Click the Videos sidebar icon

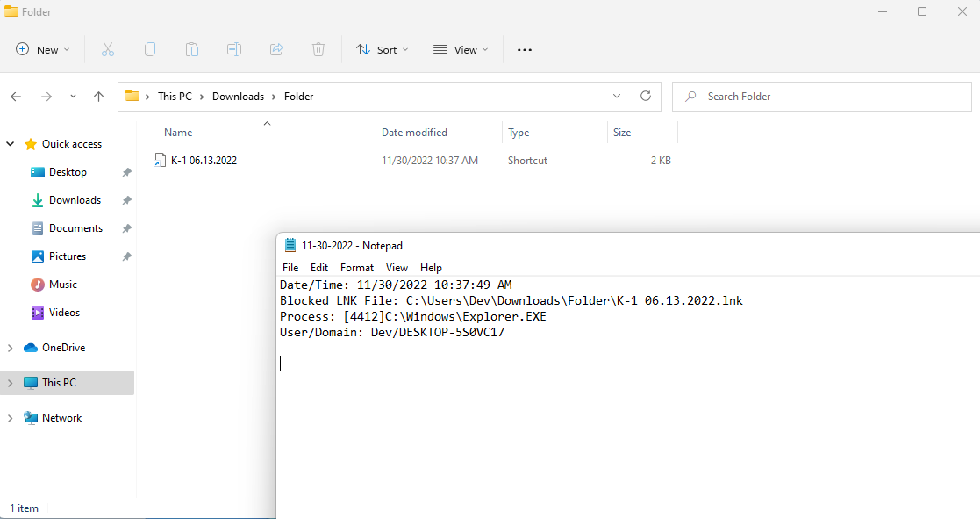coord(38,313)
